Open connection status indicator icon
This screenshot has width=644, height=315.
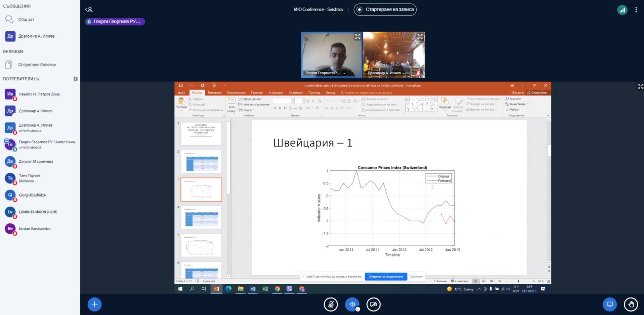(622, 10)
